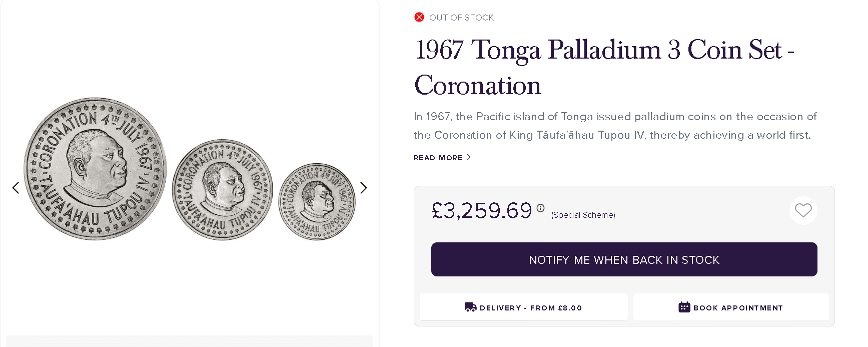
Task: Click the smallest coin image
Action: point(316,201)
